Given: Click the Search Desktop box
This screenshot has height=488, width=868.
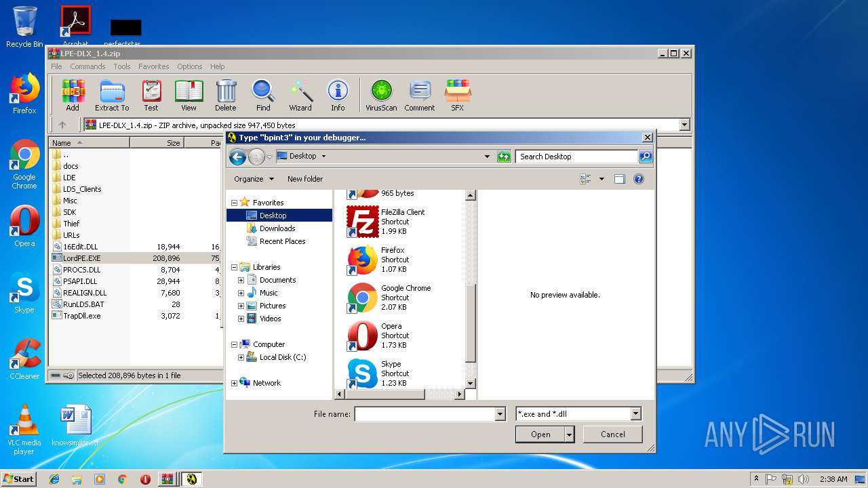Looking at the screenshot, I should [576, 157].
